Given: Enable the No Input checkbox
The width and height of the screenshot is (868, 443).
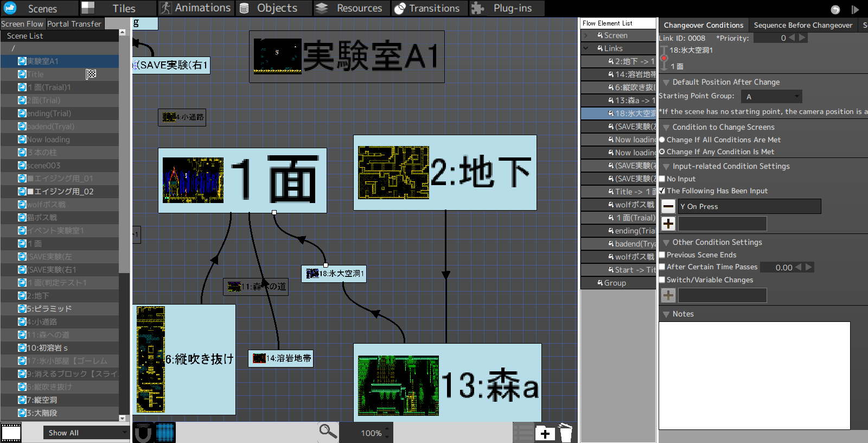Looking at the screenshot, I should 662,179.
